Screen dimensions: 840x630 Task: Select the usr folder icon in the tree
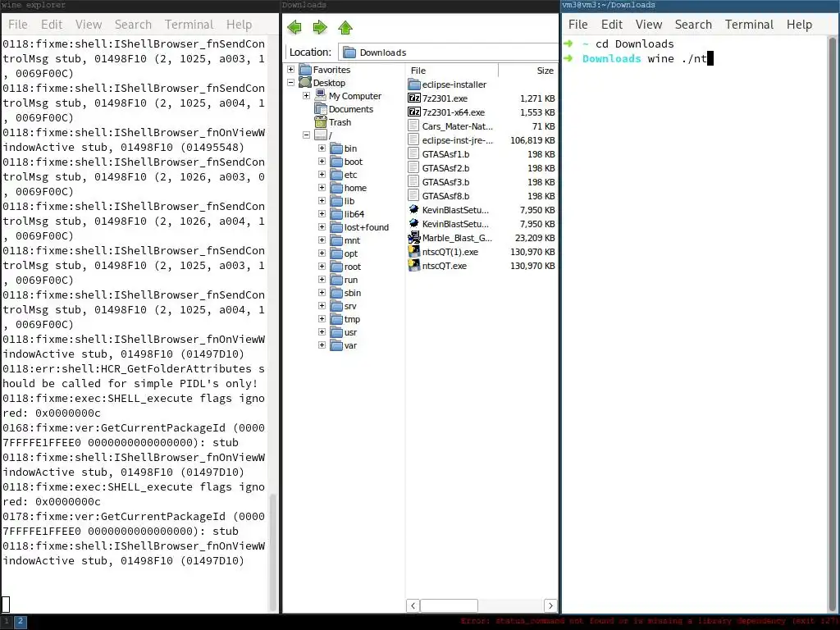click(x=336, y=332)
